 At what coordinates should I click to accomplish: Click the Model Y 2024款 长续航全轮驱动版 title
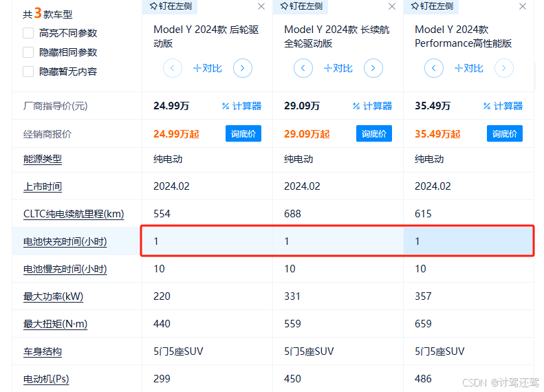336,36
